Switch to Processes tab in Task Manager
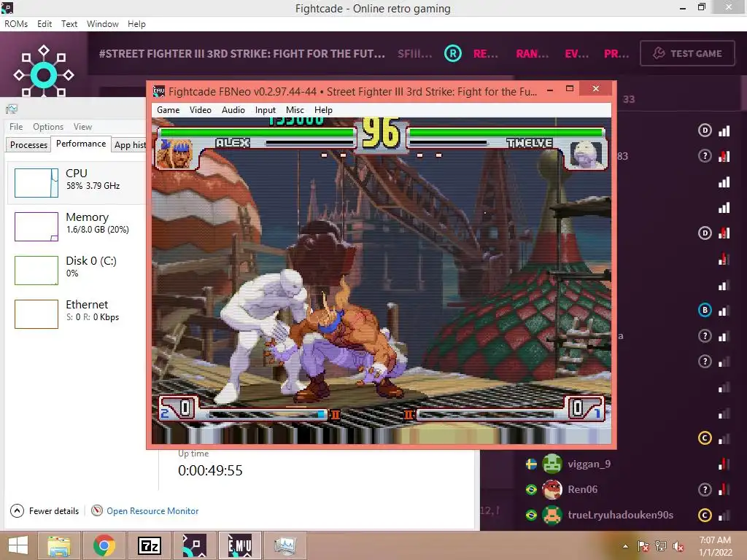Viewport: 747px width, 560px height. (28, 145)
